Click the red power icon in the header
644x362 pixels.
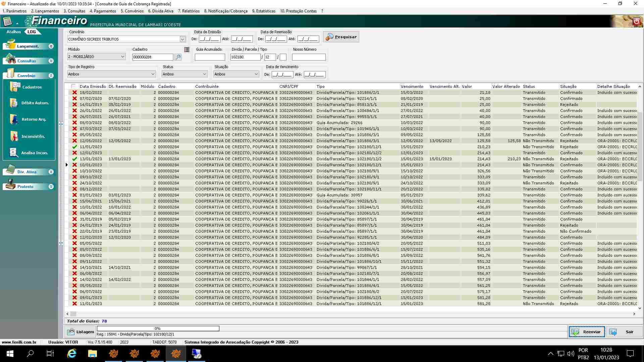[x=636, y=21]
